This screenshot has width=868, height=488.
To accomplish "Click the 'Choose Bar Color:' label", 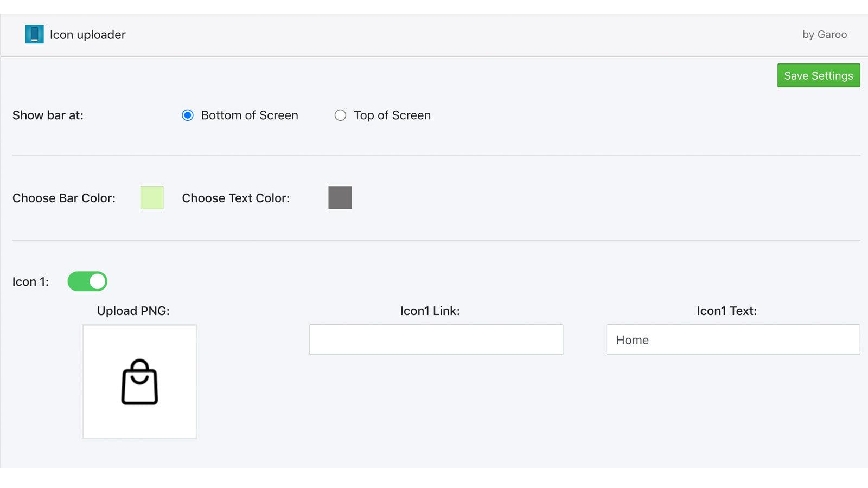I will pyautogui.click(x=64, y=198).
